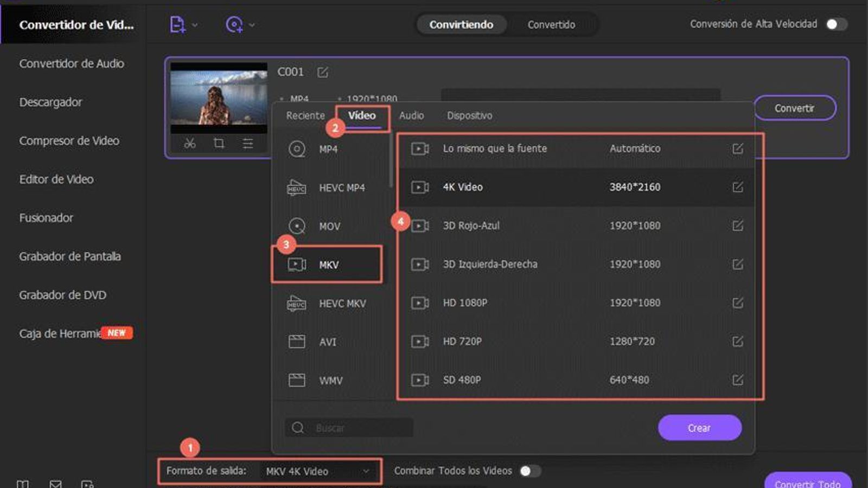868x488 pixels.
Task: Click the rename pencil icon beside C001
Action: (x=323, y=72)
